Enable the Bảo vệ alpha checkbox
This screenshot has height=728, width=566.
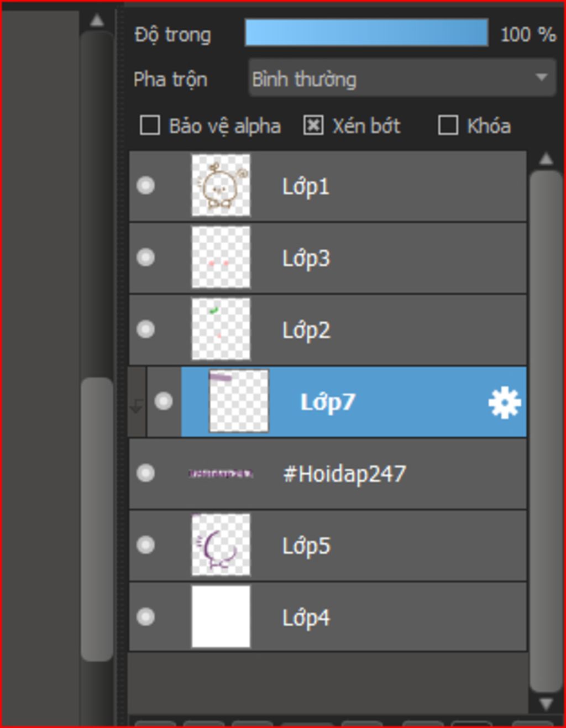tap(150, 125)
